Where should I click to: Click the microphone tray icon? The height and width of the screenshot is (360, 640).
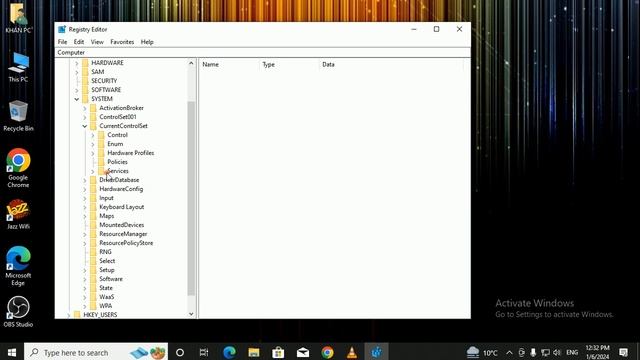pyautogui.click(x=533, y=352)
